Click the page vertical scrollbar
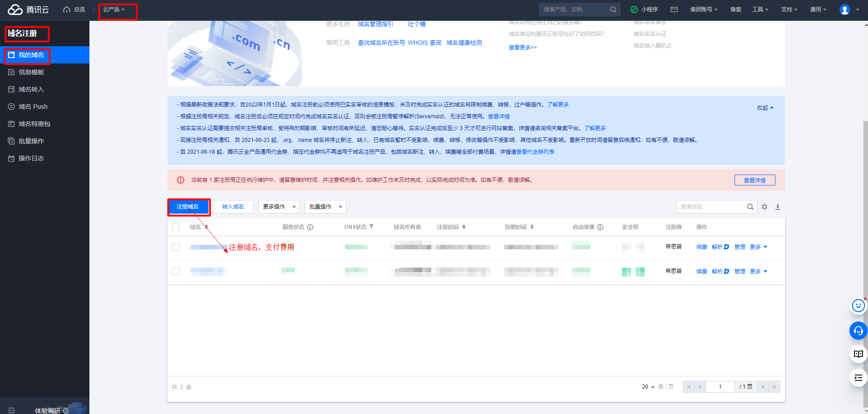The width and height of the screenshot is (868, 414). pyautogui.click(x=865, y=264)
